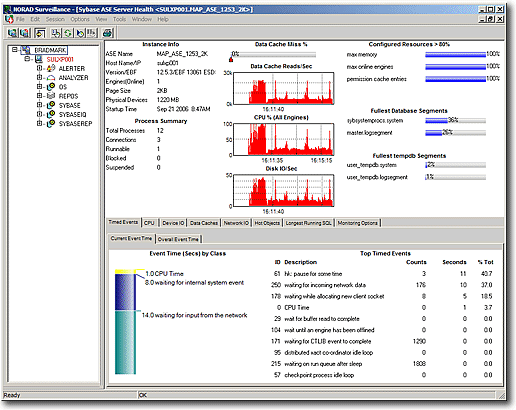
Task: Select the BRADMARK network icon in tree
Action: point(26,50)
